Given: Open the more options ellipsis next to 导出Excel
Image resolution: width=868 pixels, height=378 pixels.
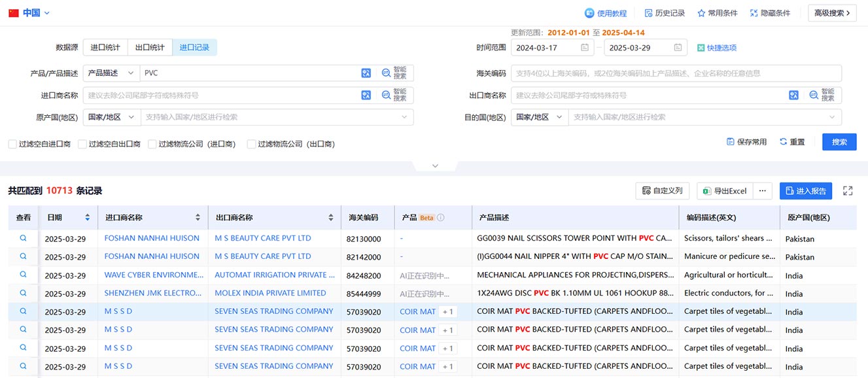Looking at the screenshot, I should pos(762,191).
